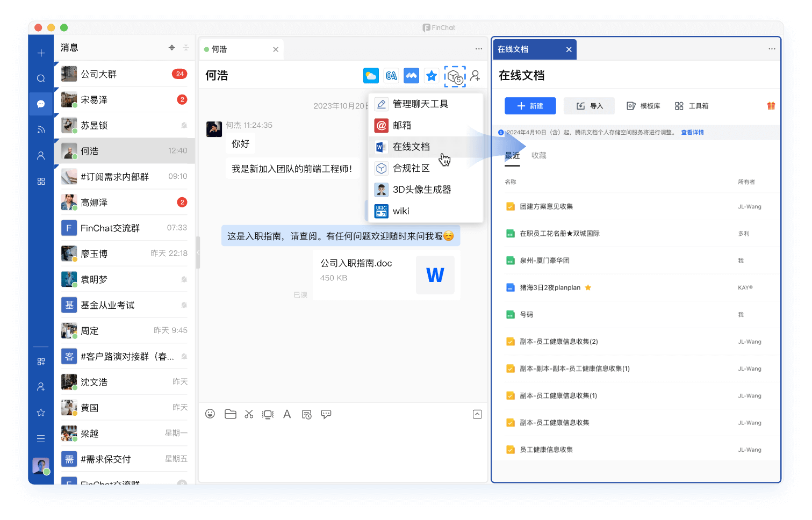Open the 宋易泽 conversation
The width and height of the screenshot is (812, 520).
(x=125, y=99)
